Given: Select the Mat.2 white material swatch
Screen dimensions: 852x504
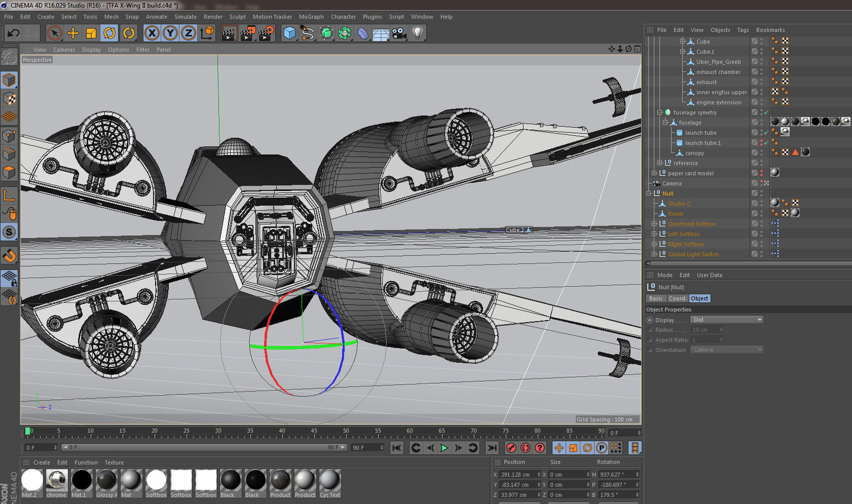Looking at the screenshot, I should tap(32, 483).
